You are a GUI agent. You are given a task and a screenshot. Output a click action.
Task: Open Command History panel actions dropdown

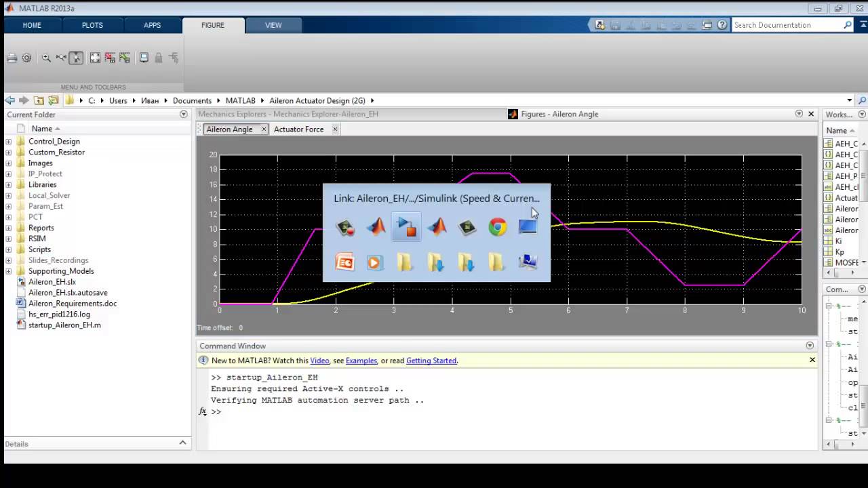[862, 289]
